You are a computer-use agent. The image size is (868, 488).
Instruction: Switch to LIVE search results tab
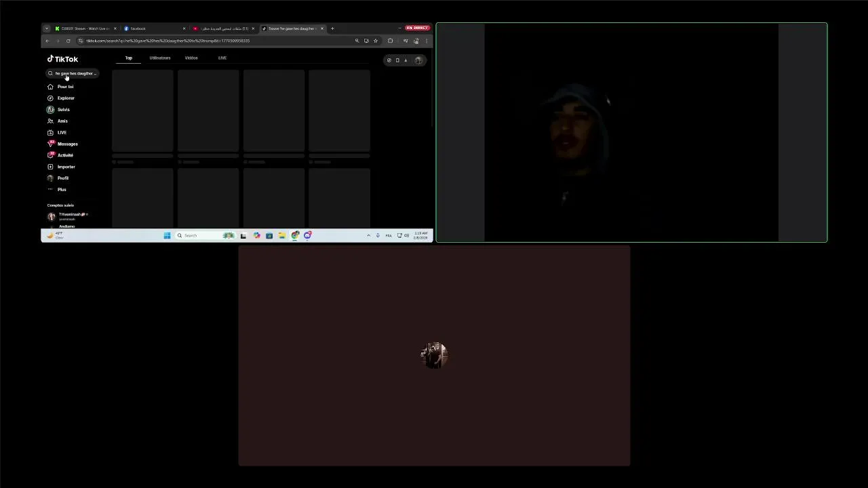(x=222, y=58)
